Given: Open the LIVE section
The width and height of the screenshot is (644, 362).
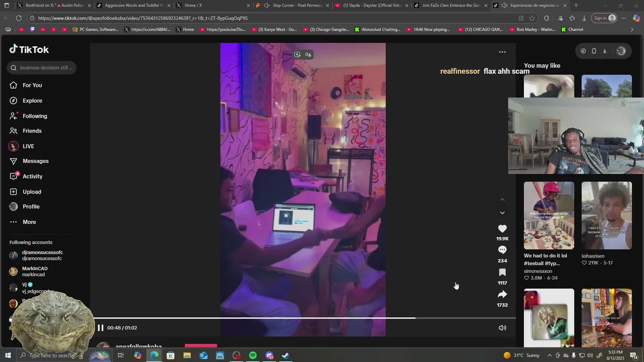Looking at the screenshot, I should pos(28,146).
